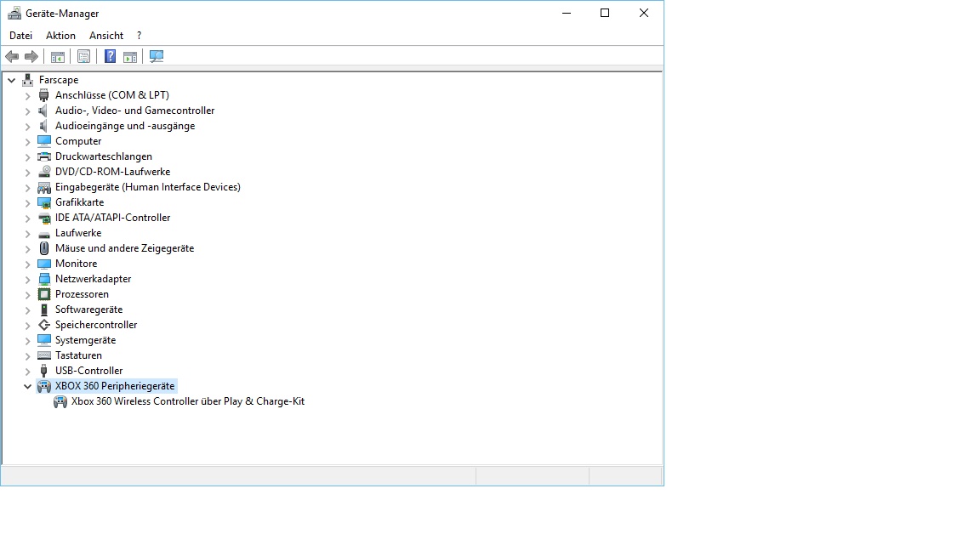Select Xbox 360 Wireless Controller über Play & Charge-Kit

(187, 401)
